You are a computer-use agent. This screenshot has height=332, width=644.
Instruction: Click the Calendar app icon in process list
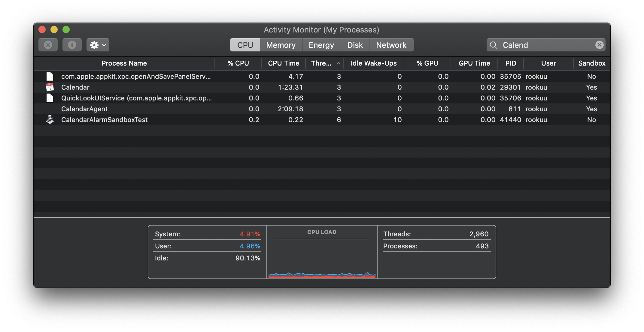[50, 87]
